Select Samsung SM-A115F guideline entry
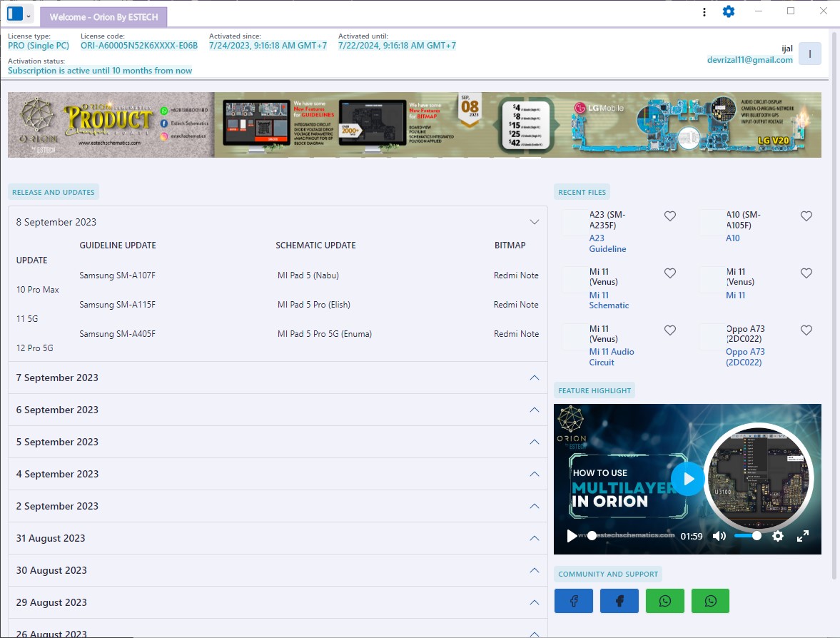Screen dimensions: 840x638 117,304
